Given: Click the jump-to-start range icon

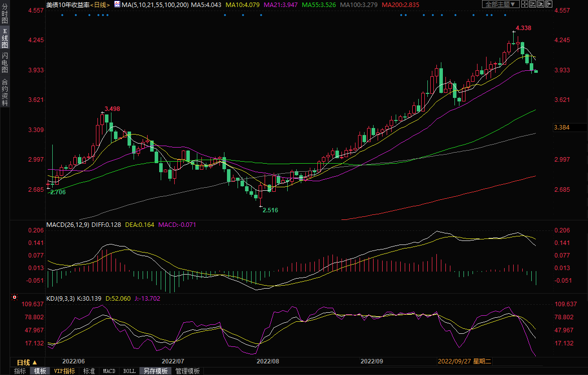Looking at the screenshot, I should (x=533, y=4).
